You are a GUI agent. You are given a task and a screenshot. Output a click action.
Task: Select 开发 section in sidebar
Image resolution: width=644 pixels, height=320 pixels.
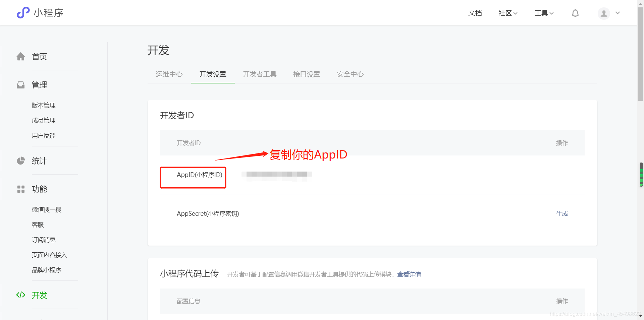[40, 295]
